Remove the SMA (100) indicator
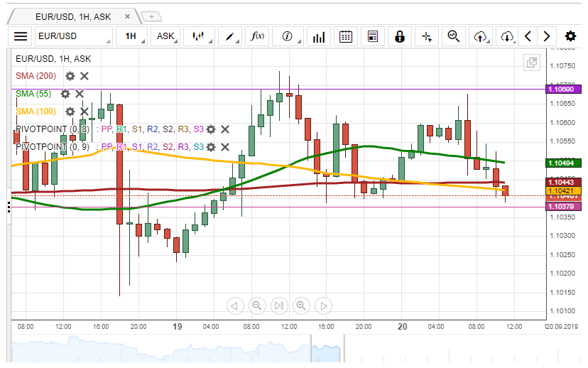588x368 pixels. pos(84,112)
